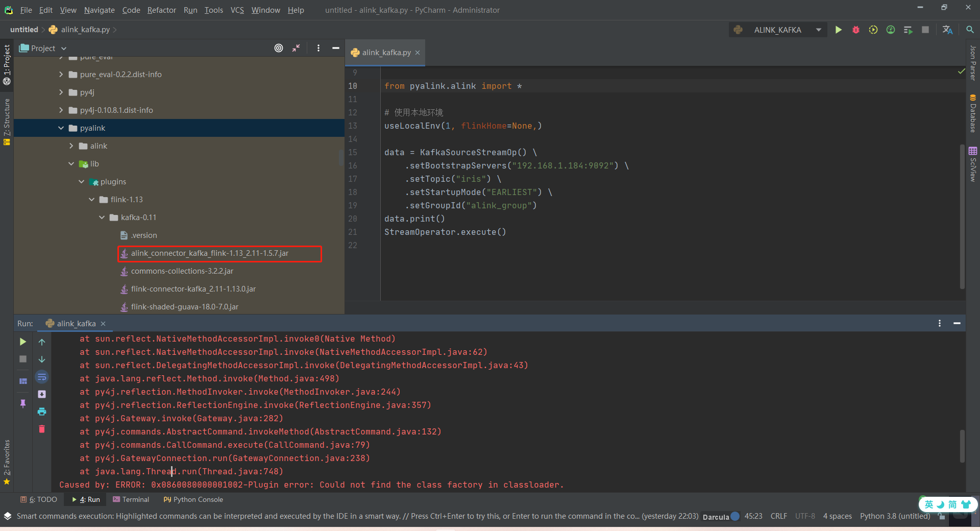Open Project panel options menu
The image size is (980, 531).
pyautogui.click(x=318, y=48)
